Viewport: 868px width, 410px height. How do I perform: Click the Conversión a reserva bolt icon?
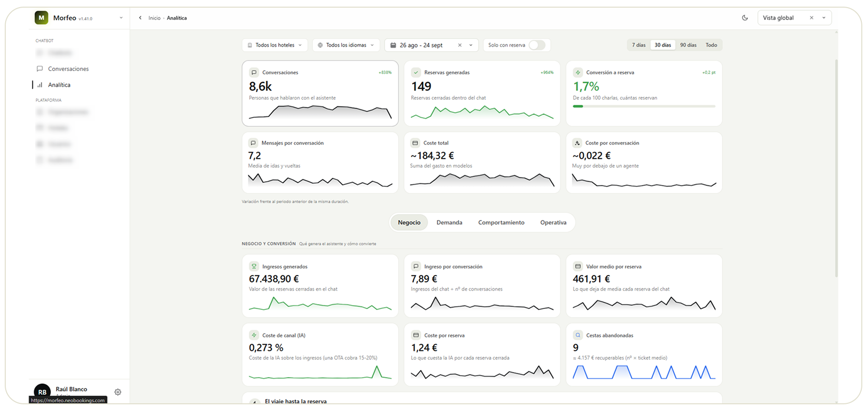[578, 72]
